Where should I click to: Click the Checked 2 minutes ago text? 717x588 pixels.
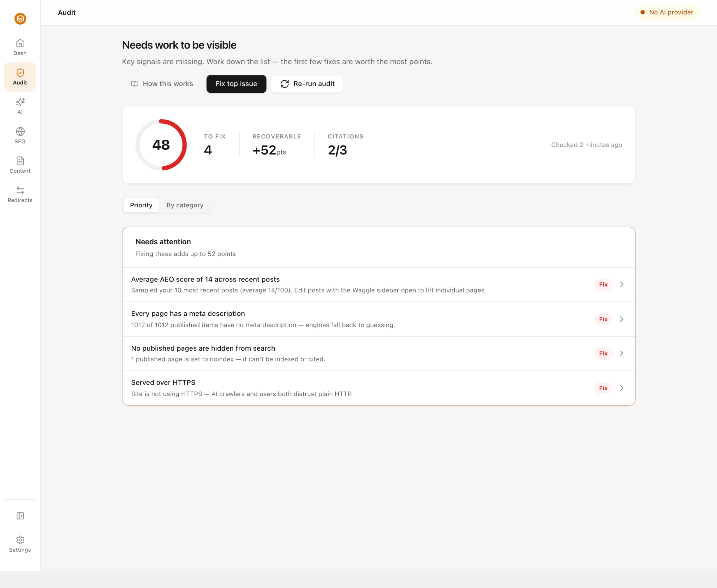[x=586, y=145]
